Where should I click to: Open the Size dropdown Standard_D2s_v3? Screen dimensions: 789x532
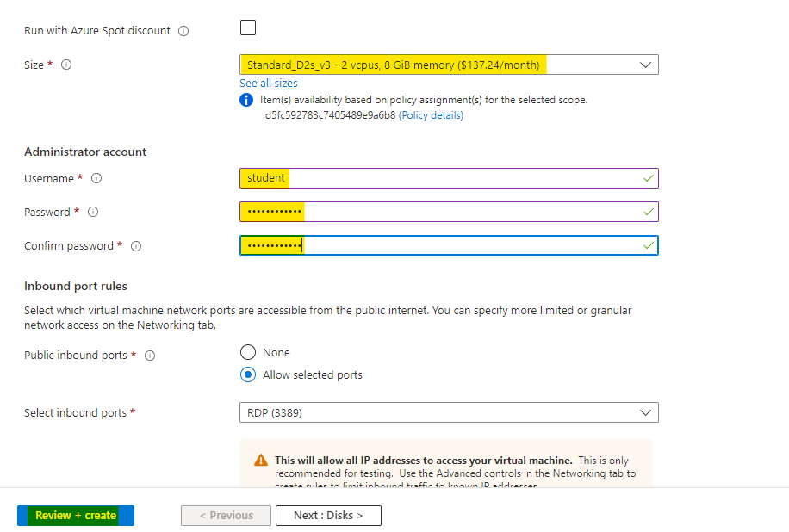tap(448, 65)
